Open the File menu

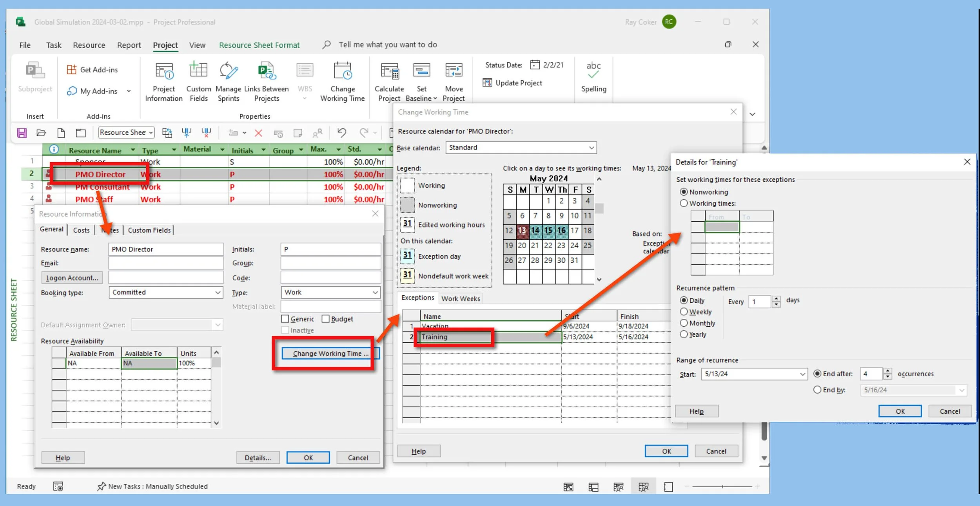click(25, 45)
